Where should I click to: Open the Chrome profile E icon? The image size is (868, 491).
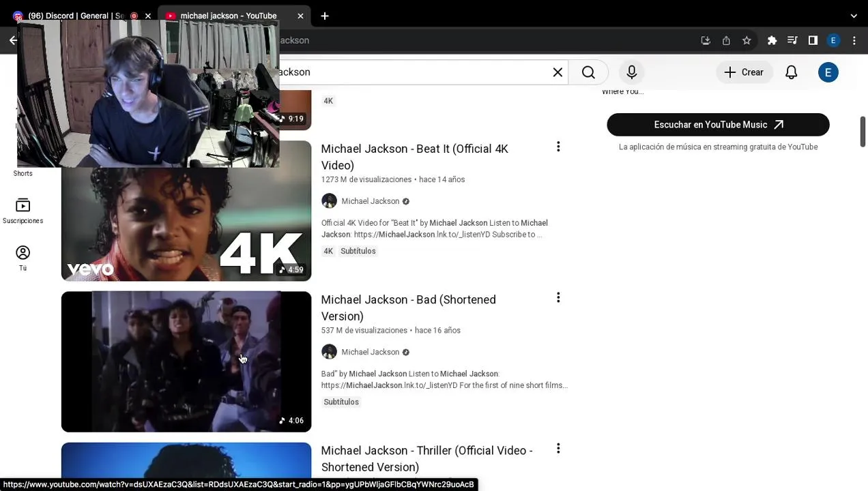[833, 40]
